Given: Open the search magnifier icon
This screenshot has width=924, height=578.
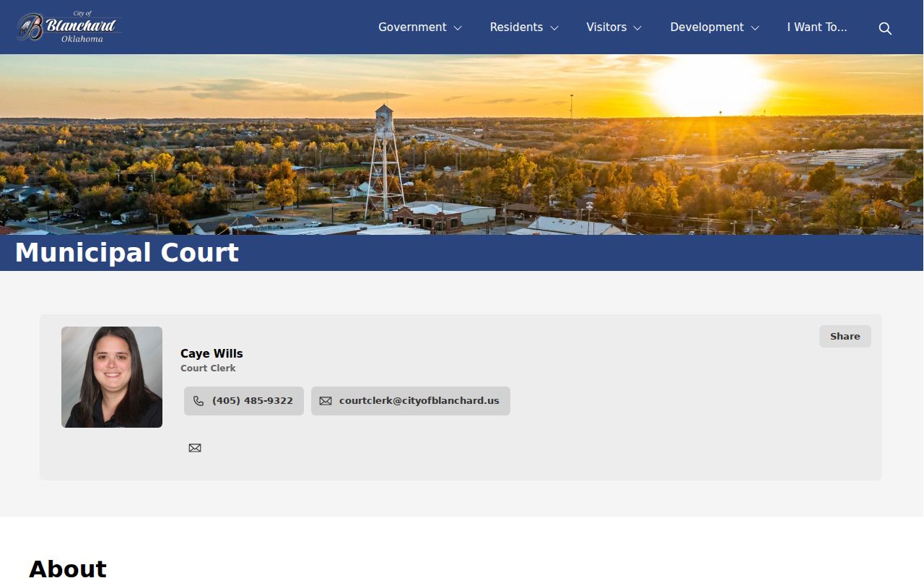Looking at the screenshot, I should [885, 28].
